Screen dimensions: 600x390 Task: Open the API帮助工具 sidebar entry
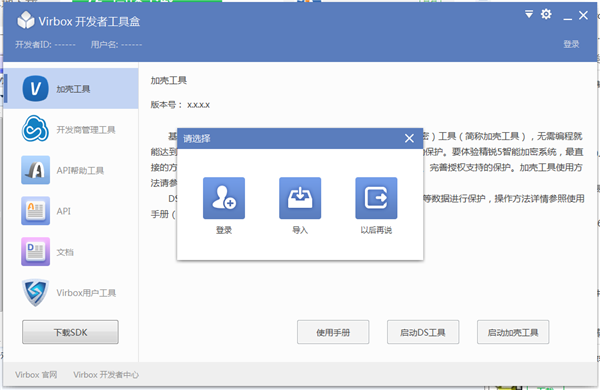80,171
